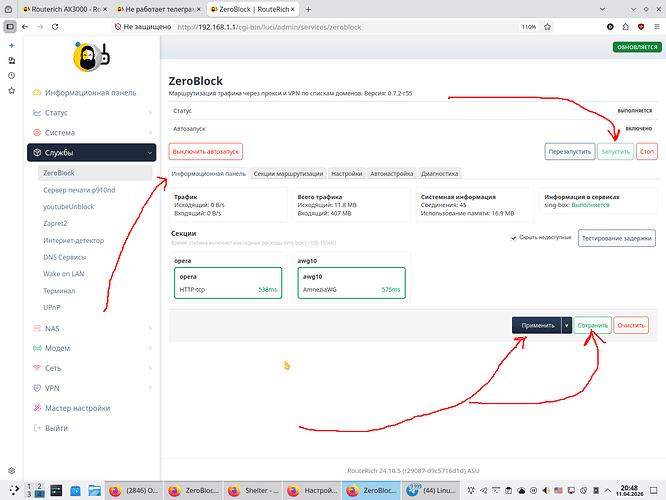Open file manager folder in taskbar

[x=94, y=491]
